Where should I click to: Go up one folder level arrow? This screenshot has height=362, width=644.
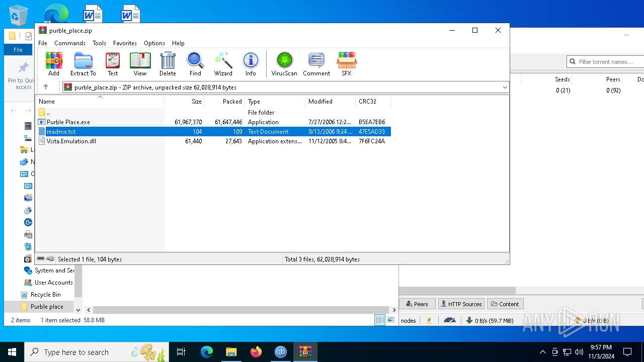[46, 87]
